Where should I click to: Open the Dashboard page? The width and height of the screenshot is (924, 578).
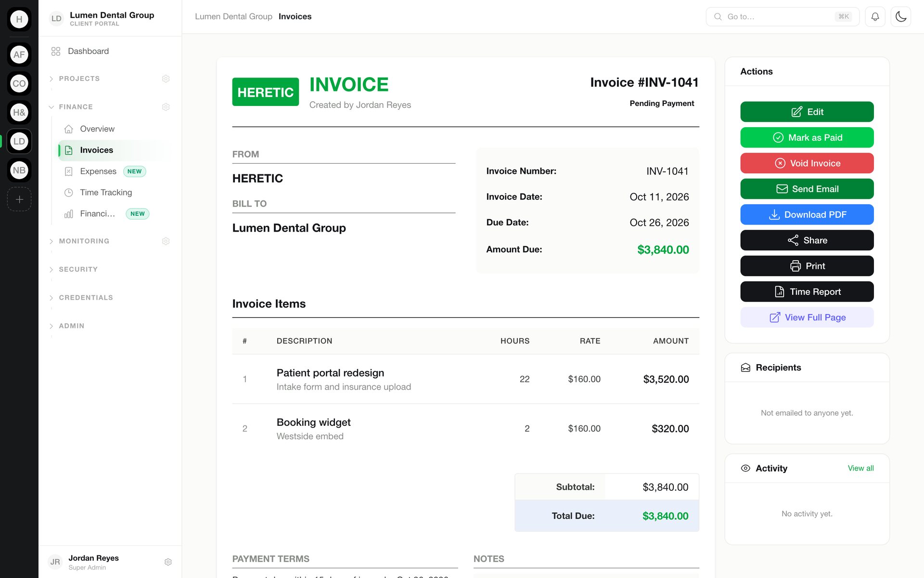pyautogui.click(x=110, y=51)
